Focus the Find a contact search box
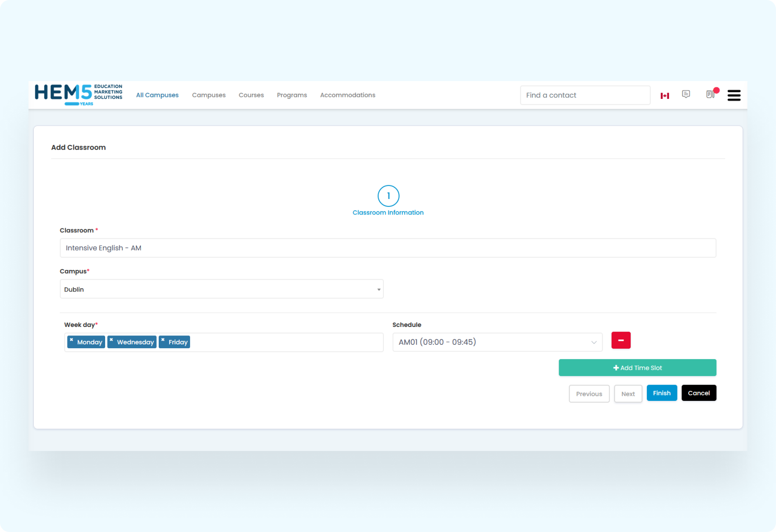The width and height of the screenshot is (776, 532). [x=585, y=95]
